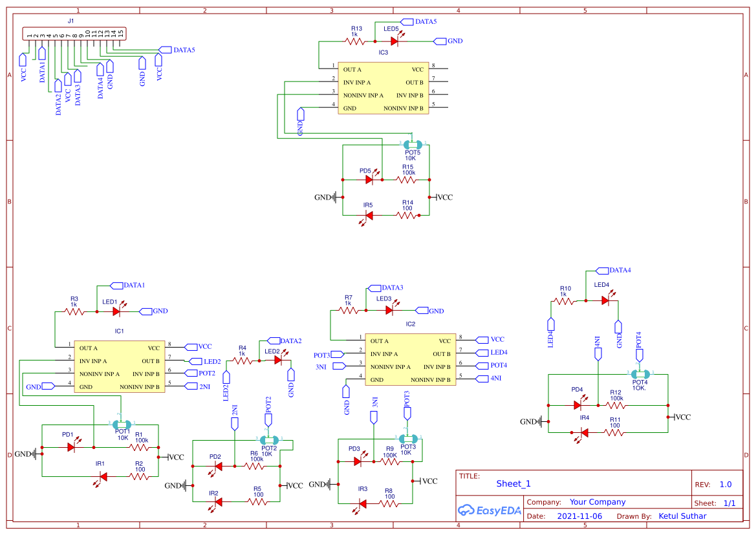This screenshot has height=535, width=756.
Task: Select the LED4 diode near R10
Action: click(604, 300)
